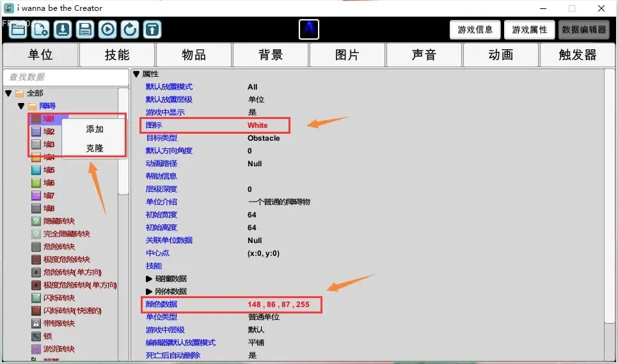Select 闪烁砖块(快速的) red block icon
Image resolution: width=618 pixels, height=364 pixels.
[x=36, y=310]
